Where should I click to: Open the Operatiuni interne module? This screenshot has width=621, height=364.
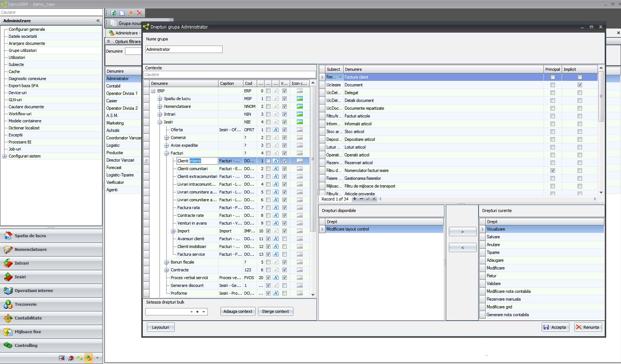(51, 291)
